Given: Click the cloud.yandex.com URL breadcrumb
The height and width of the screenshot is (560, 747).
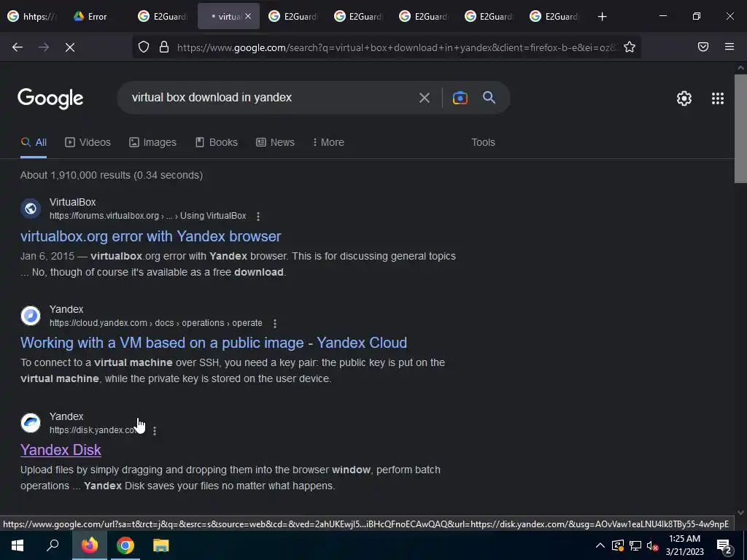Looking at the screenshot, I should pos(156,323).
